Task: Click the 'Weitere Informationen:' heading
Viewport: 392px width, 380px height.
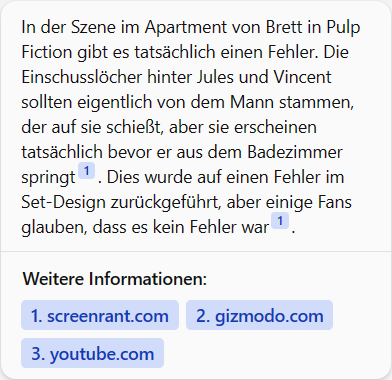Action: click(115, 279)
